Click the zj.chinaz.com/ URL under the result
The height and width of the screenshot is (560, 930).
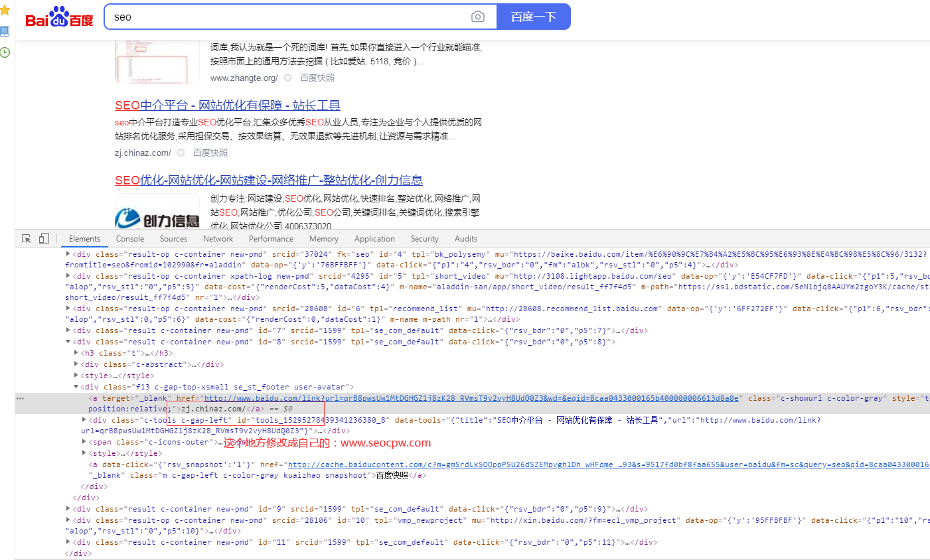[143, 153]
